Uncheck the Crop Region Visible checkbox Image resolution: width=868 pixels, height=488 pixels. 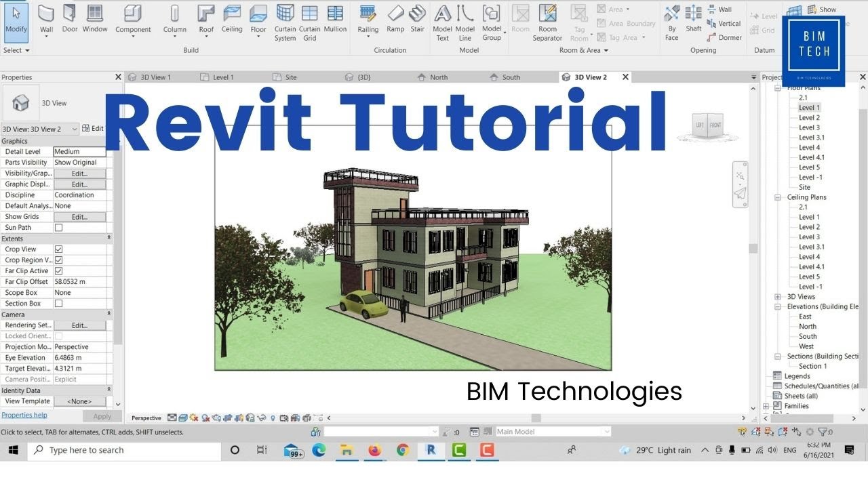click(58, 260)
